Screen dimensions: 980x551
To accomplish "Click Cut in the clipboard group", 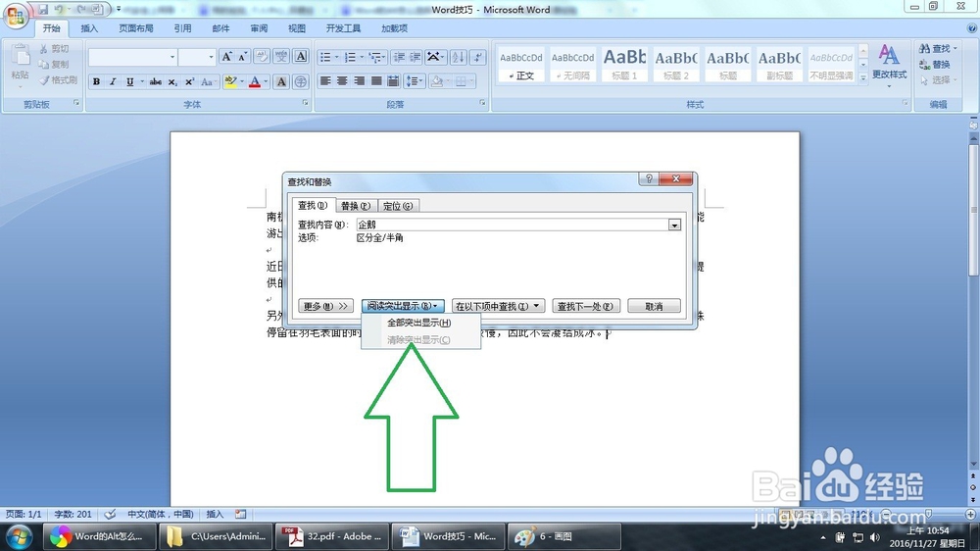I will [x=54, y=48].
